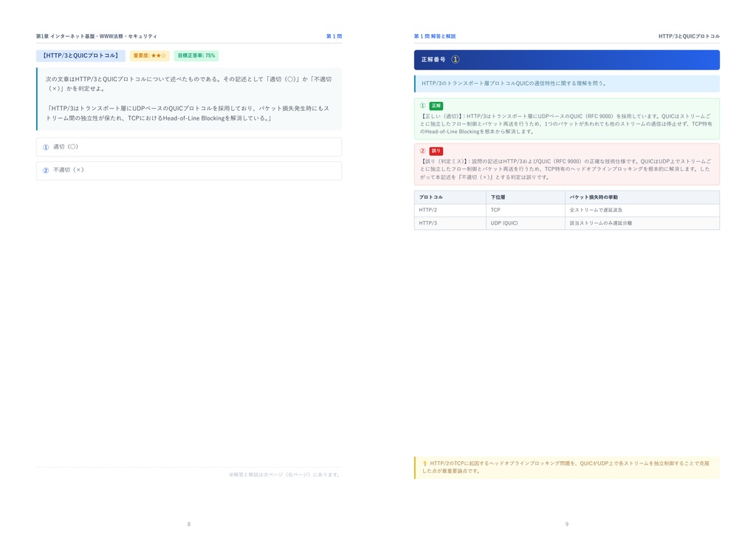The width and height of the screenshot is (756, 535).
Task: Click the circled ① in green explanation box
Action: click(422, 106)
